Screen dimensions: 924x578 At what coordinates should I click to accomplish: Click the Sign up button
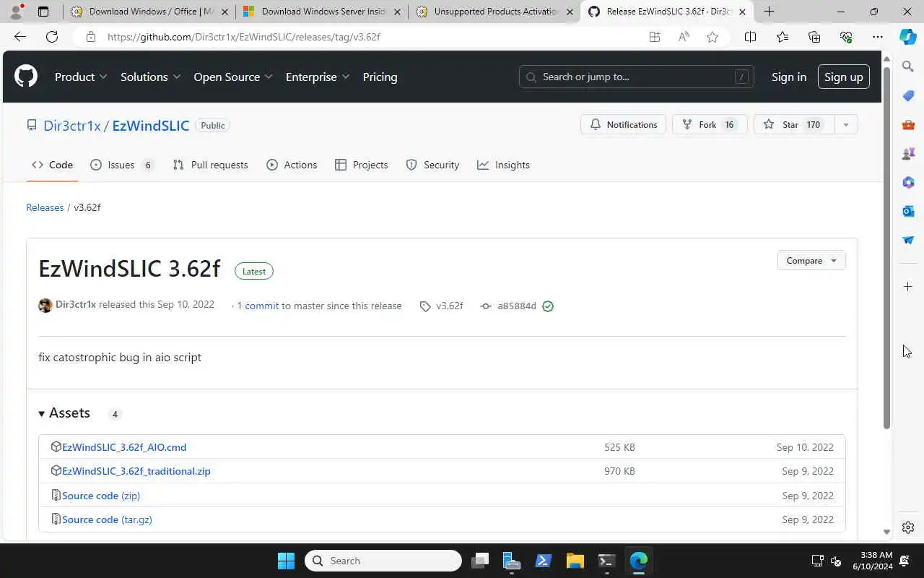(843, 77)
